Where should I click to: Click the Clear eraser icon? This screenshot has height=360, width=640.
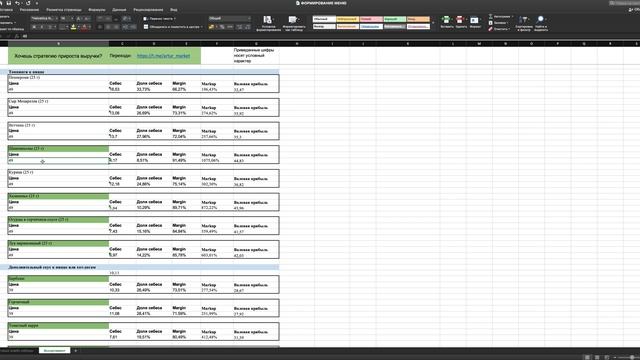point(491,29)
